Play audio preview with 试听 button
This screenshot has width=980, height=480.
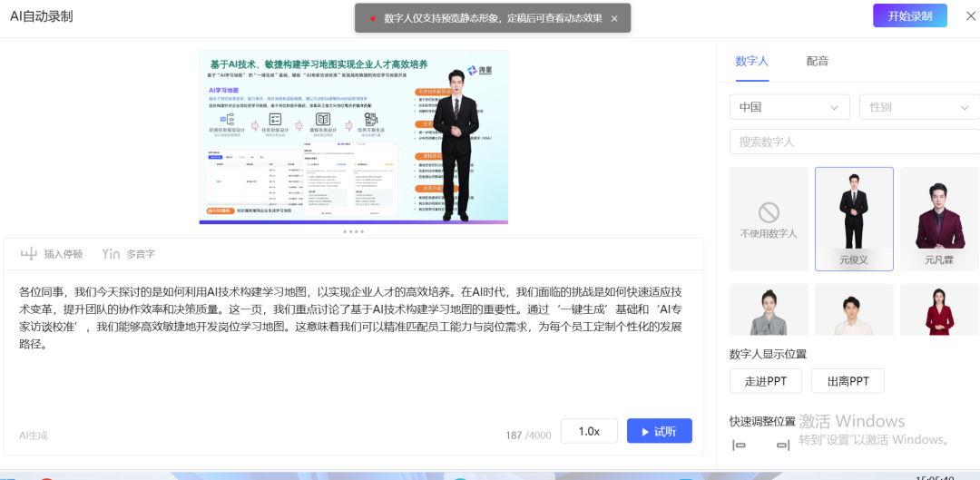point(659,431)
